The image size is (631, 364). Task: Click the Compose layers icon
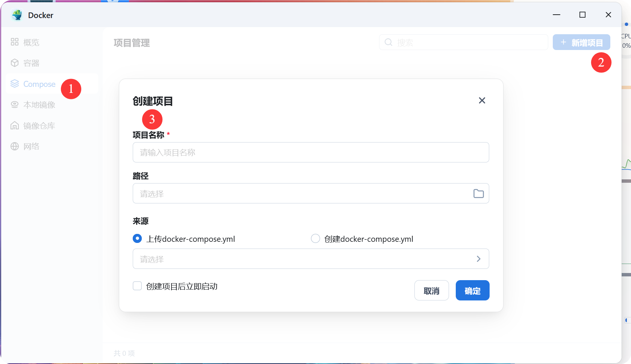click(x=15, y=84)
